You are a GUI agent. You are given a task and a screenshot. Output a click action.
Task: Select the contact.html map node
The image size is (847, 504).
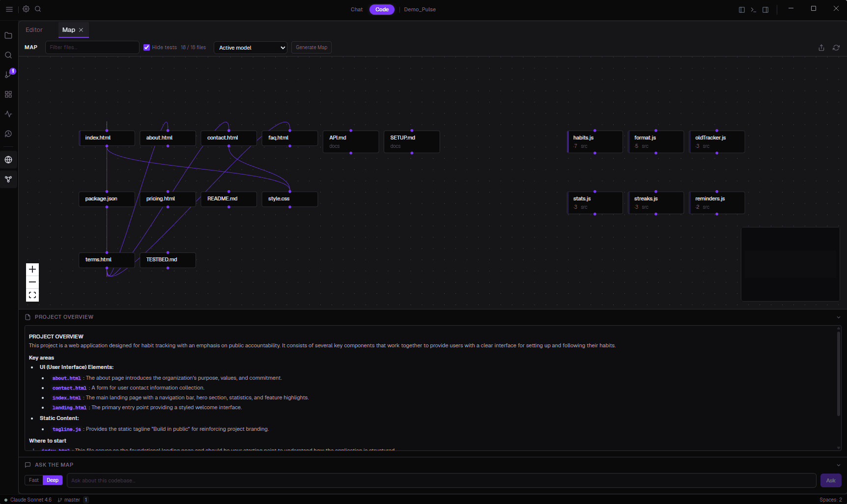coord(228,138)
